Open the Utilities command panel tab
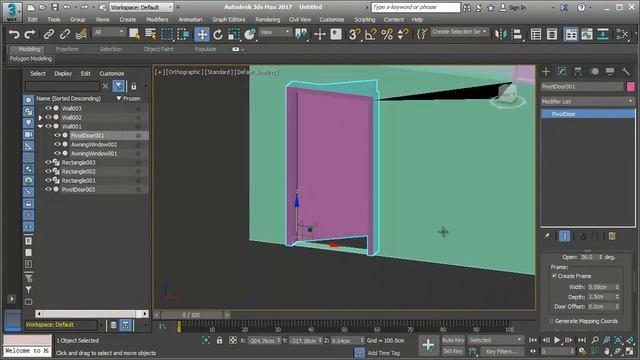The height and width of the screenshot is (360, 640). click(626, 72)
